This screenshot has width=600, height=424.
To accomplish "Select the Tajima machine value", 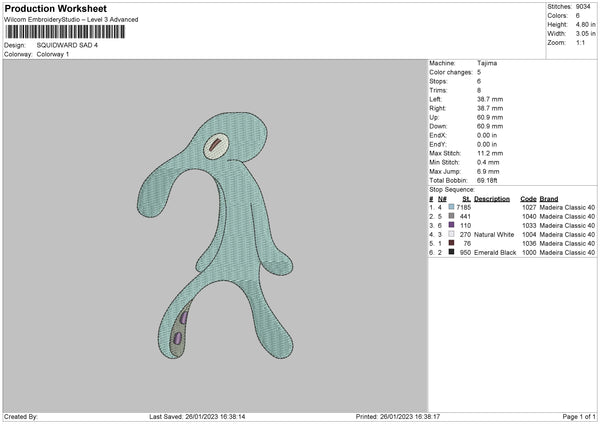I will click(x=487, y=62).
